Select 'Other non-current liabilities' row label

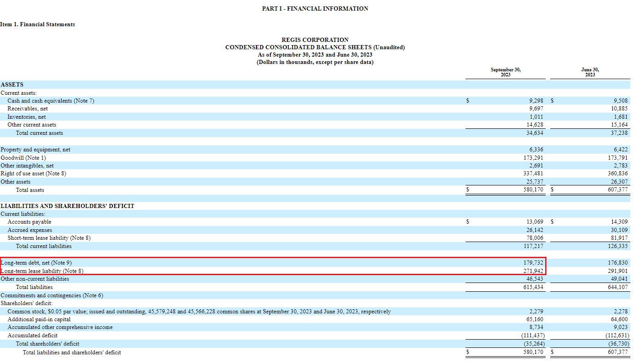click(35, 279)
